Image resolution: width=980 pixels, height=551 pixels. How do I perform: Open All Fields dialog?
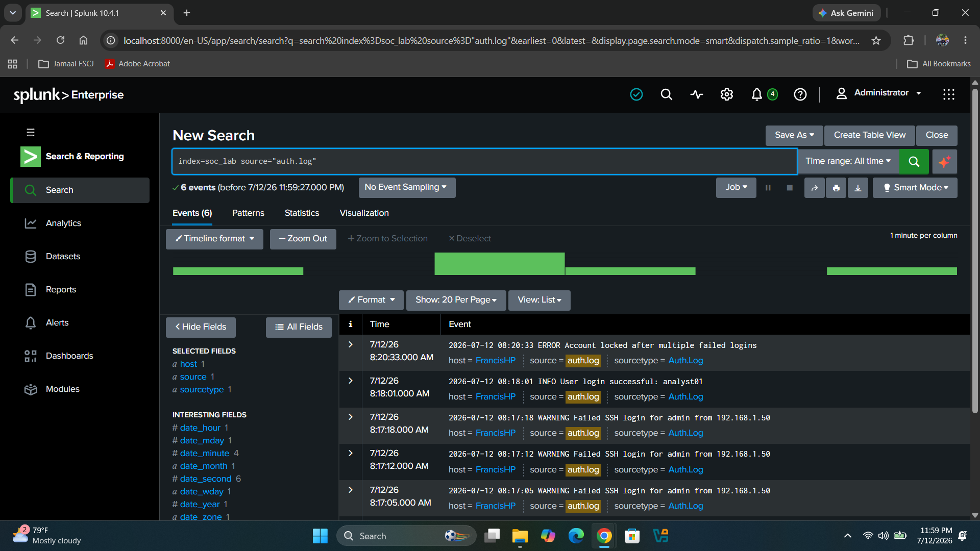point(299,327)
